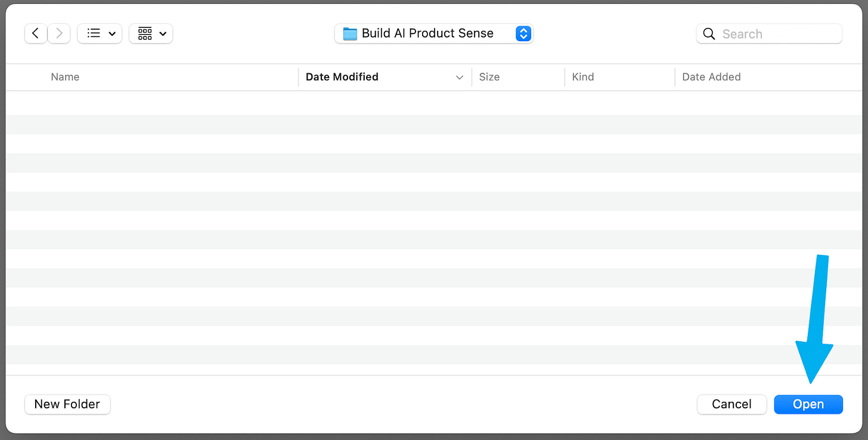The image size is (868, 440).
Task: Click the blue folder icon in path popup
Action: click(350, 34)
